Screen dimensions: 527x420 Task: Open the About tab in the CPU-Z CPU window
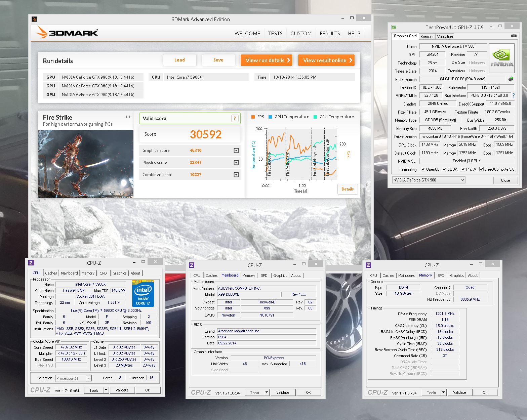(135, 273)
